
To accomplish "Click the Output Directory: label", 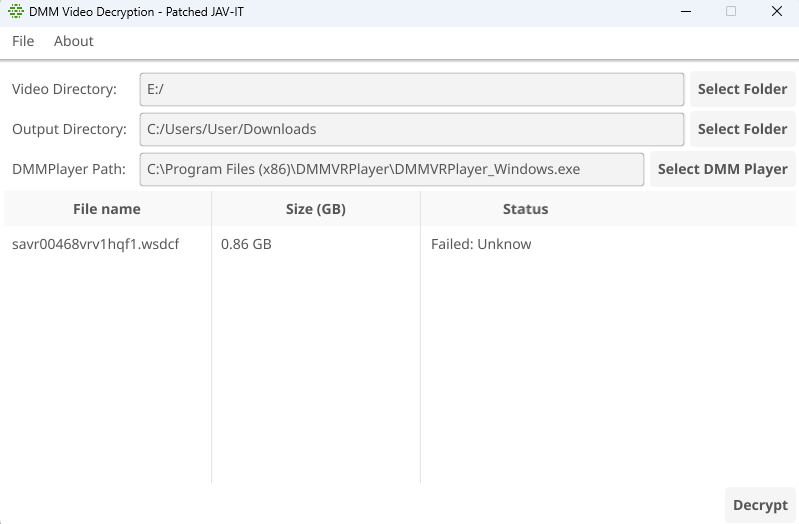I will 69,129.
